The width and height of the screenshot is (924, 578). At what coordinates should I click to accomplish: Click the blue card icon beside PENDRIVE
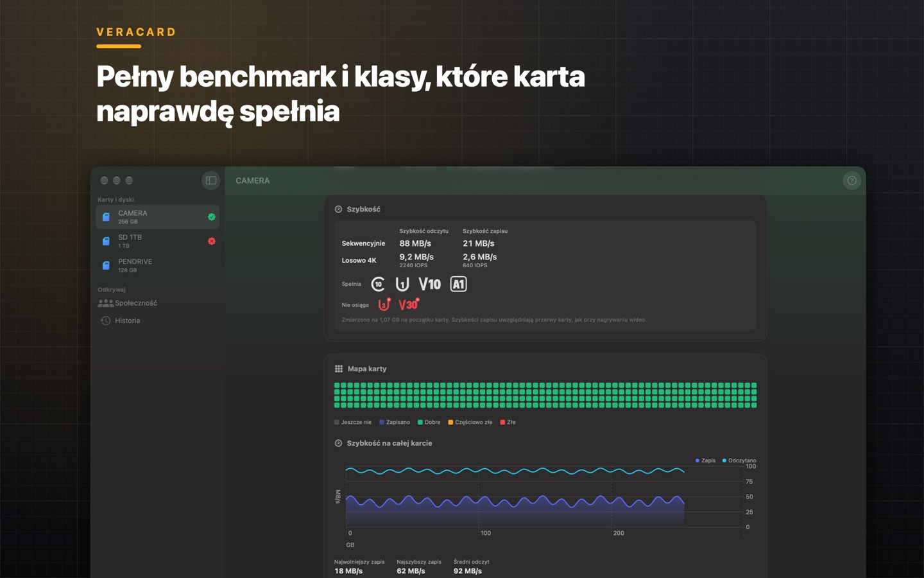(x=106, y=265)
